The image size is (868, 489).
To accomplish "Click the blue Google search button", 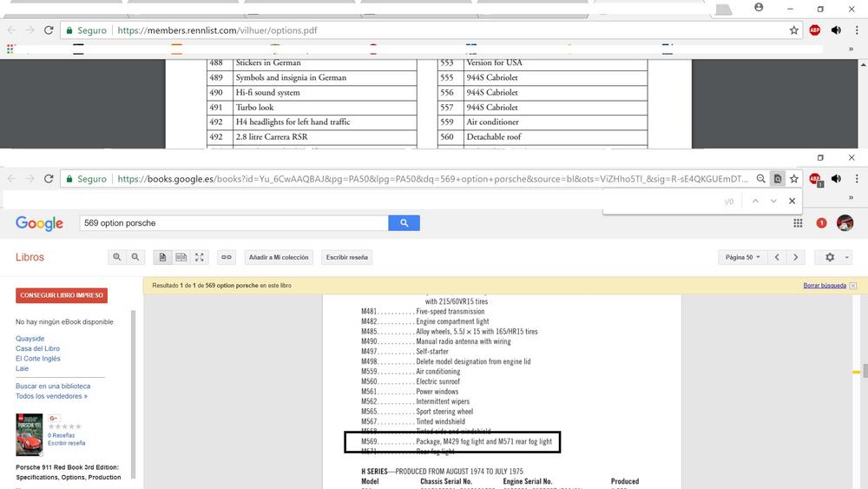I will [404, 223].
